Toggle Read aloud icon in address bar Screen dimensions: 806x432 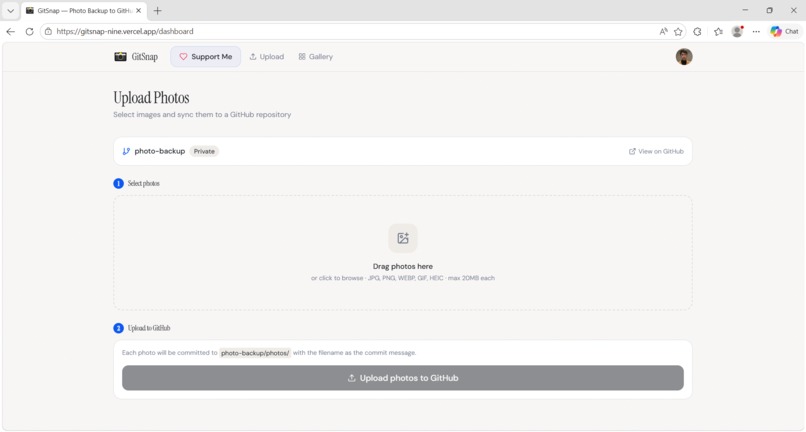click(x=664, y=31)
